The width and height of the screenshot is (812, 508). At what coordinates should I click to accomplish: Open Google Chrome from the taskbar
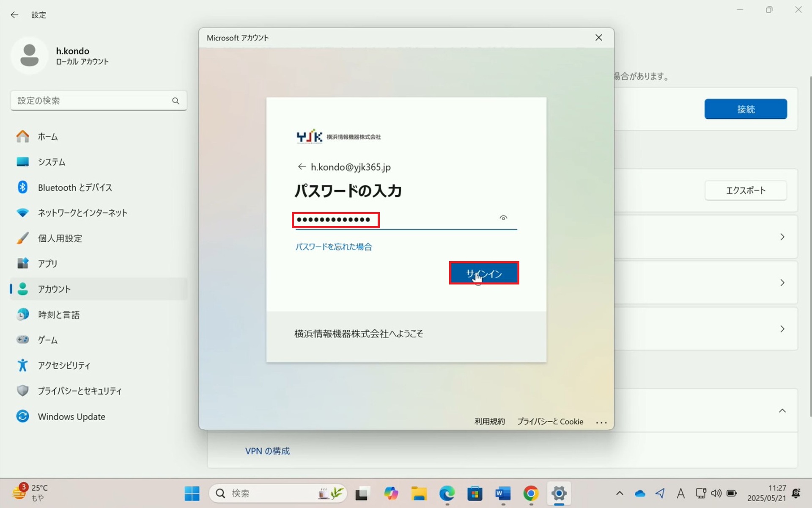pyautogui.click(x=531, y=493)
